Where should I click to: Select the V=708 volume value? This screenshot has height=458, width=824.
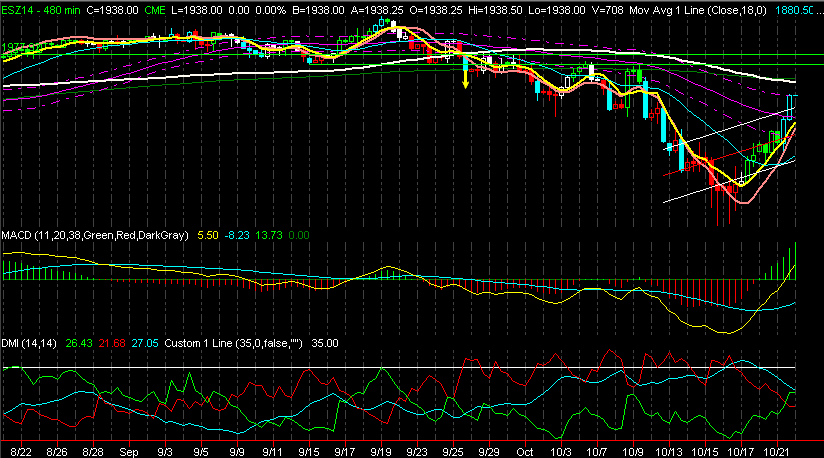pyautogui.click(x=607, y=10)
